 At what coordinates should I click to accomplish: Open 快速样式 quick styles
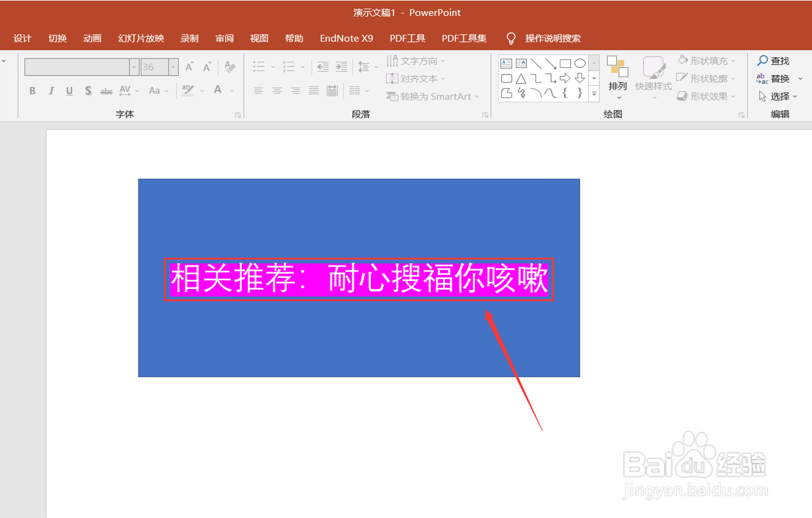coord(653,78)
